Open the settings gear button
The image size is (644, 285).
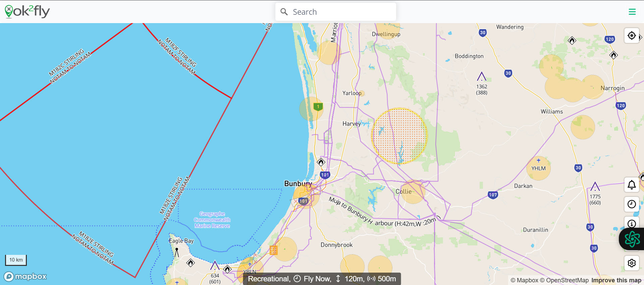coord(632,263)
